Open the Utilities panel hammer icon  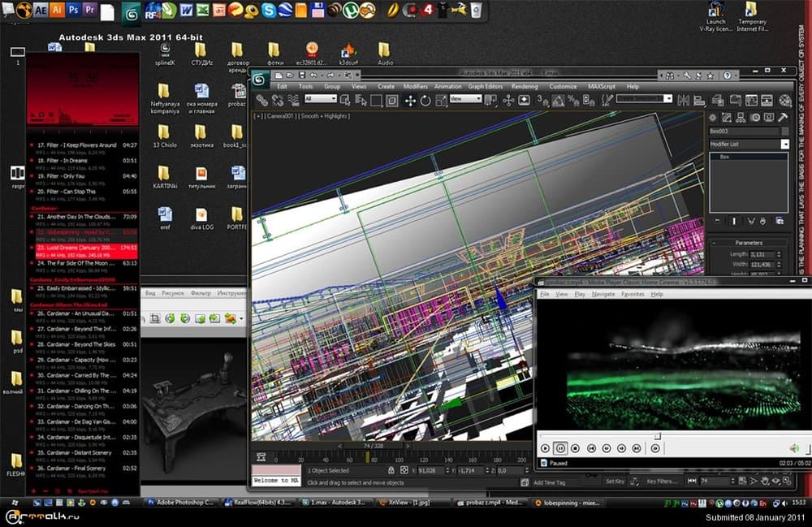tap(784, 117)
